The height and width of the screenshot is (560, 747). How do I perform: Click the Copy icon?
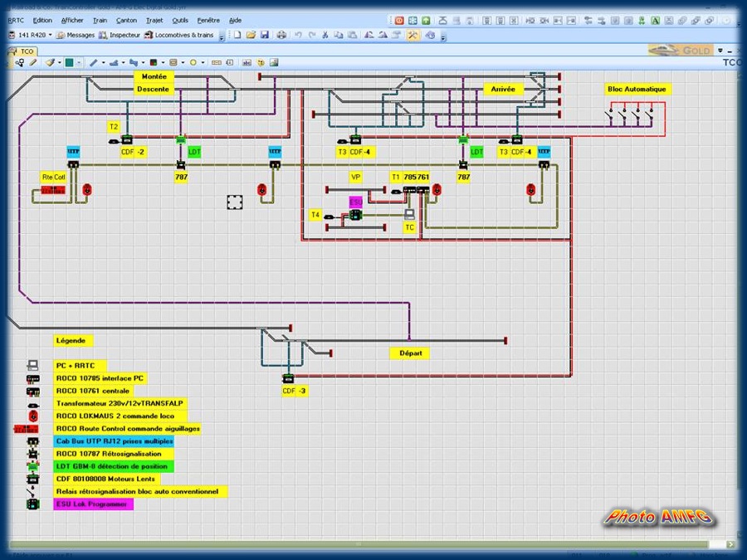[x=339, y=35]
